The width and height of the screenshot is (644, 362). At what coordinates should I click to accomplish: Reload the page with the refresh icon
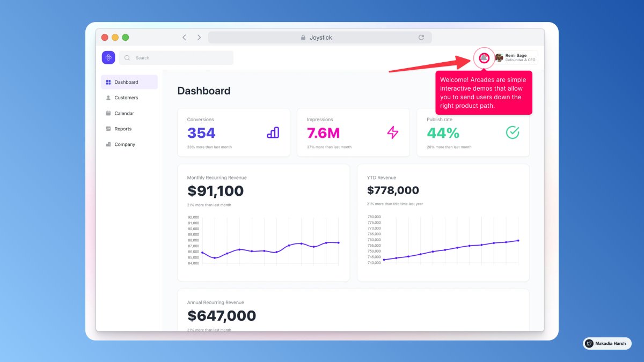point(421,38)
